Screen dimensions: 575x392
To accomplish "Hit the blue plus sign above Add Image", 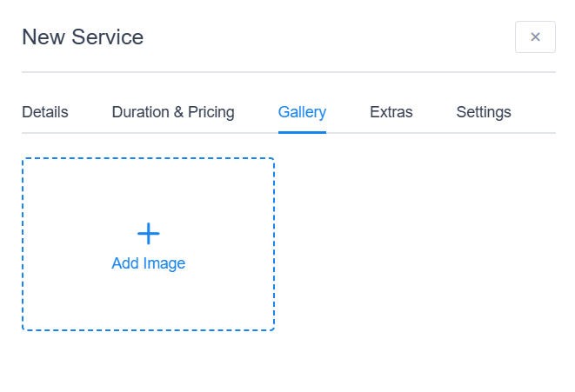I will coord(149,233).
